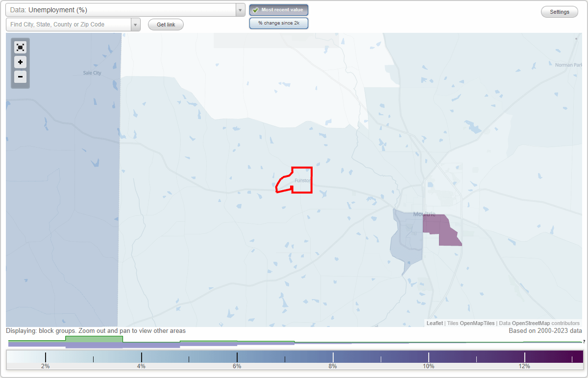Open the Settings panel
588x378 pixels.
[x=559, y=11]
